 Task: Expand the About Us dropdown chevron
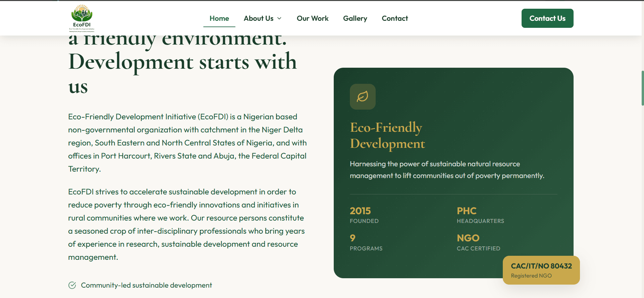279,18
